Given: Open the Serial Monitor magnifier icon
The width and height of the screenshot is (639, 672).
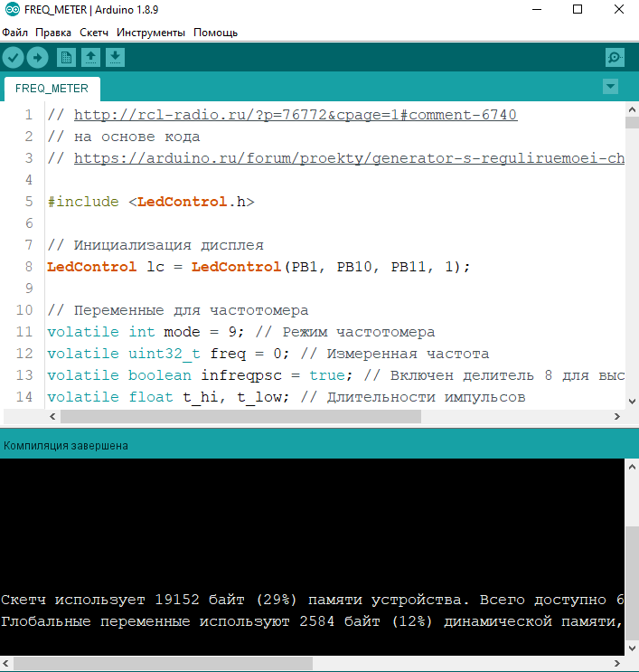Looking at the screenshot, I should point(615,58).
